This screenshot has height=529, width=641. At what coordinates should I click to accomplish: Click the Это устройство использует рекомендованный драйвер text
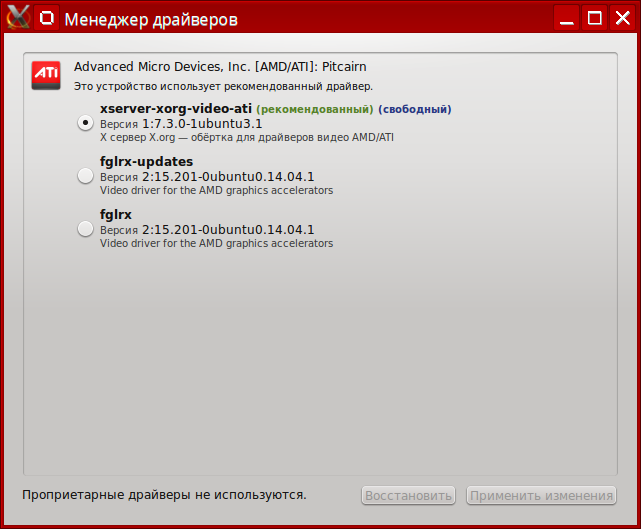pos(223,87)
